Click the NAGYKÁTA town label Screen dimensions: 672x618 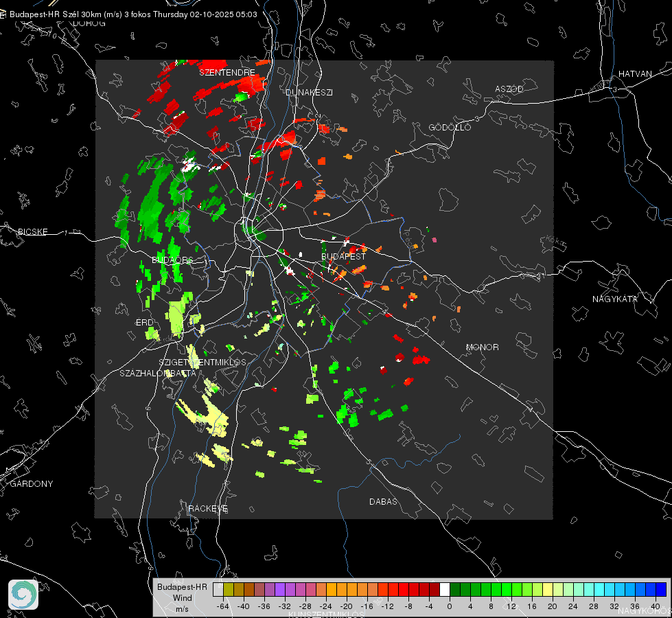coord(615,299)
